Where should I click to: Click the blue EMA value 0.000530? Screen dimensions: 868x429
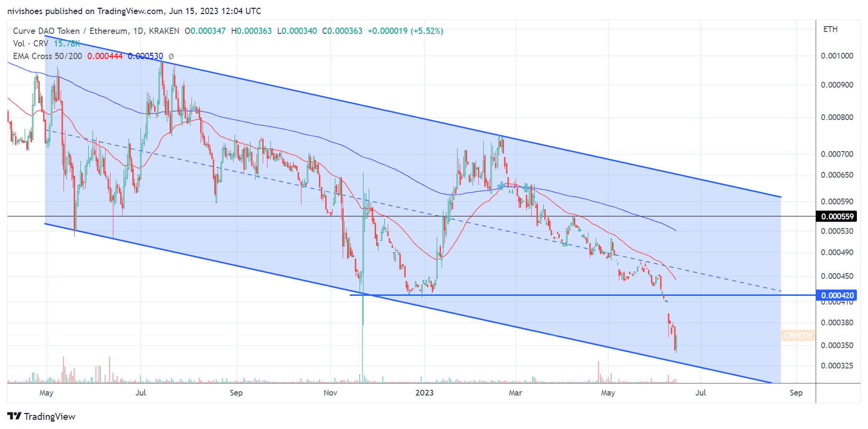[x=145, y=56]
